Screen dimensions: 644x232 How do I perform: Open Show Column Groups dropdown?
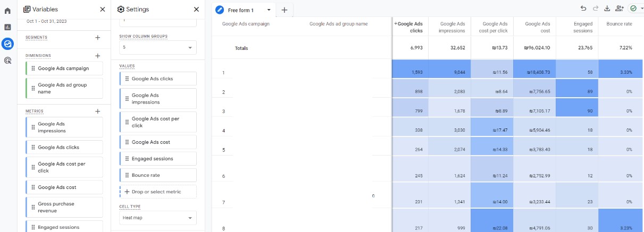coord(157,47)
